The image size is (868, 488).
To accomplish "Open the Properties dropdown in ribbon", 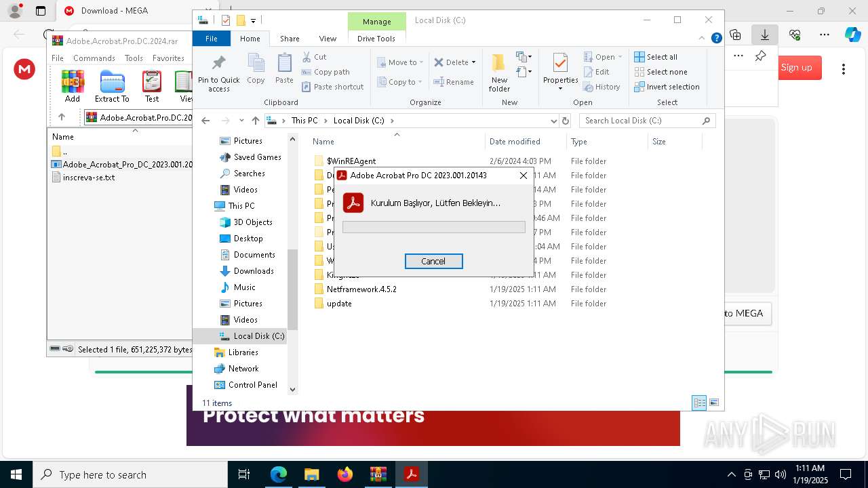I will (x=560, y=87).
